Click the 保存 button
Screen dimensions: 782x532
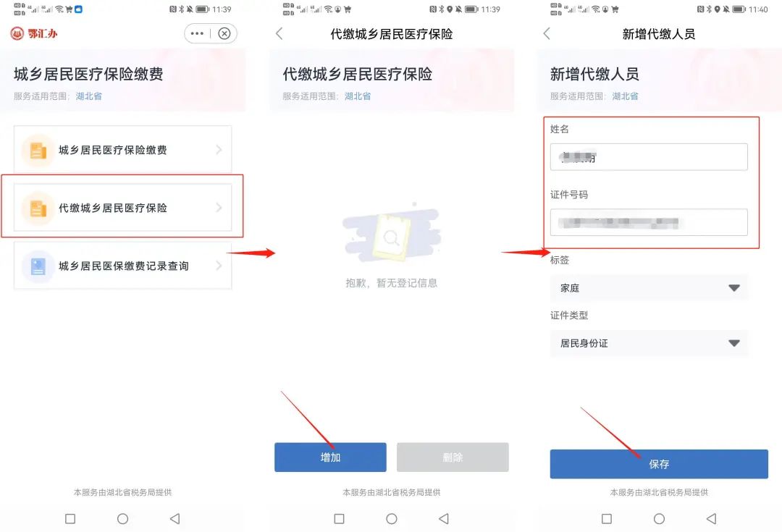coord(659,464)
